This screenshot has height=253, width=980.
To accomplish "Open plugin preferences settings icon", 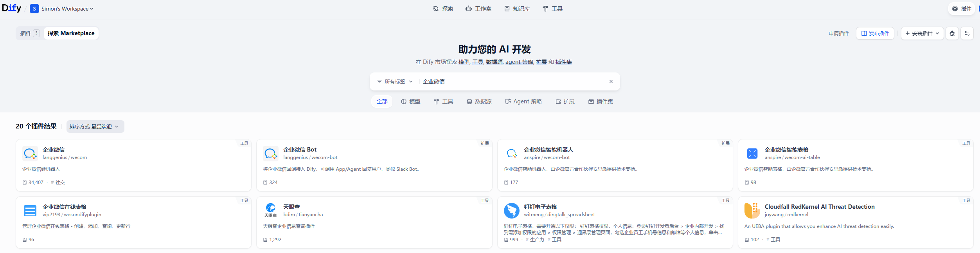I will tap(967, 33).
